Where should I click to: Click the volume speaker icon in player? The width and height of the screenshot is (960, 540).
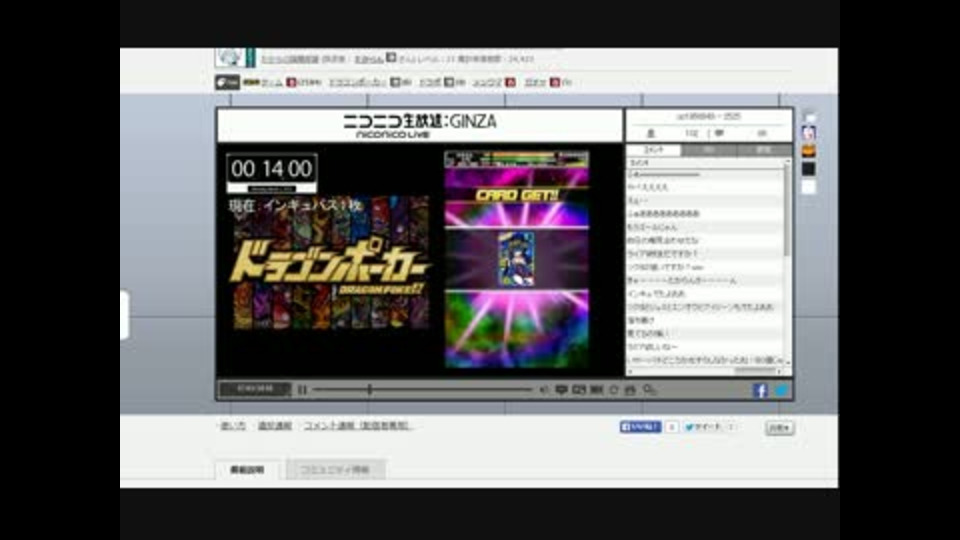click(544, 389)
